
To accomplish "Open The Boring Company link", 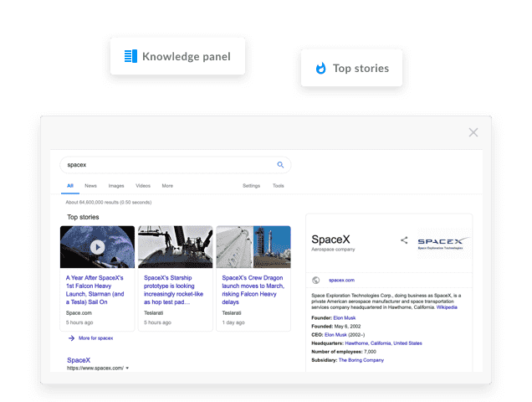I will point(361,360).
